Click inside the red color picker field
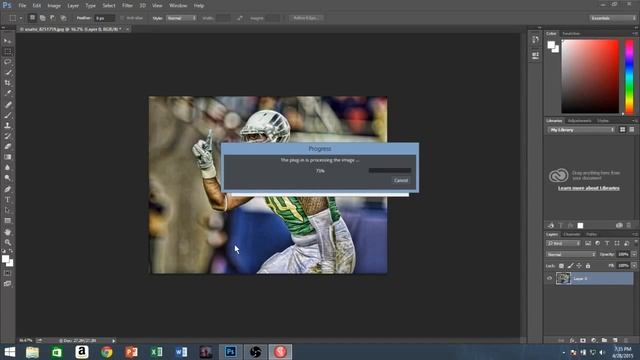 (590, 76)
